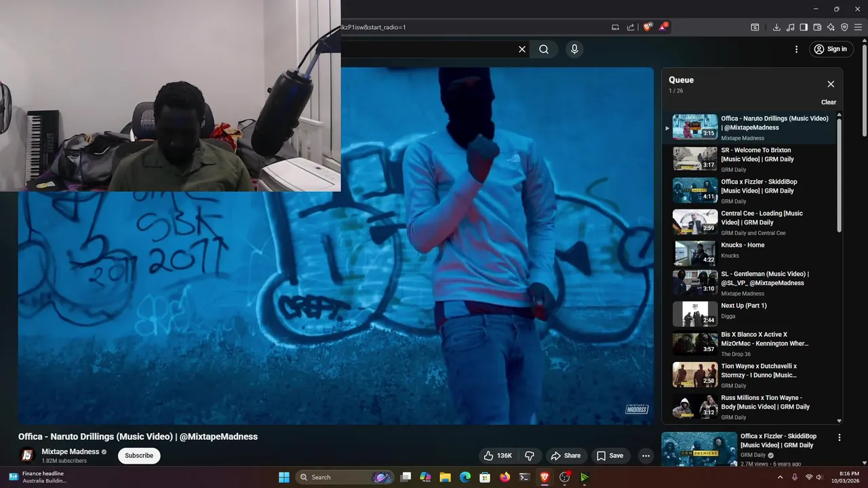
Task: Select Tion Wayne x Dutchavelli I Dunno
Action: [749, 375]
